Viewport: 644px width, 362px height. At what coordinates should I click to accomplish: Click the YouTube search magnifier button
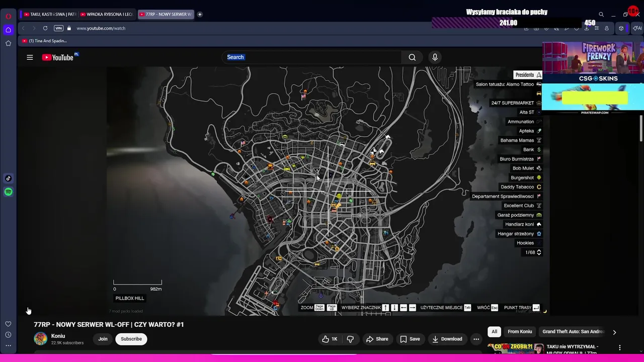click(412, 57)
